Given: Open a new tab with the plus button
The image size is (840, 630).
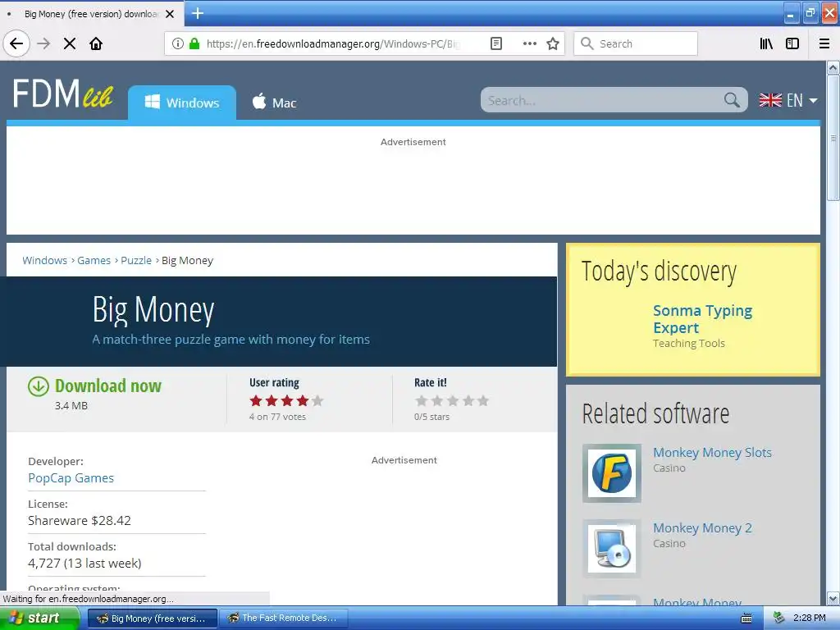Looking at the screenshot, I should click(197, 13).
